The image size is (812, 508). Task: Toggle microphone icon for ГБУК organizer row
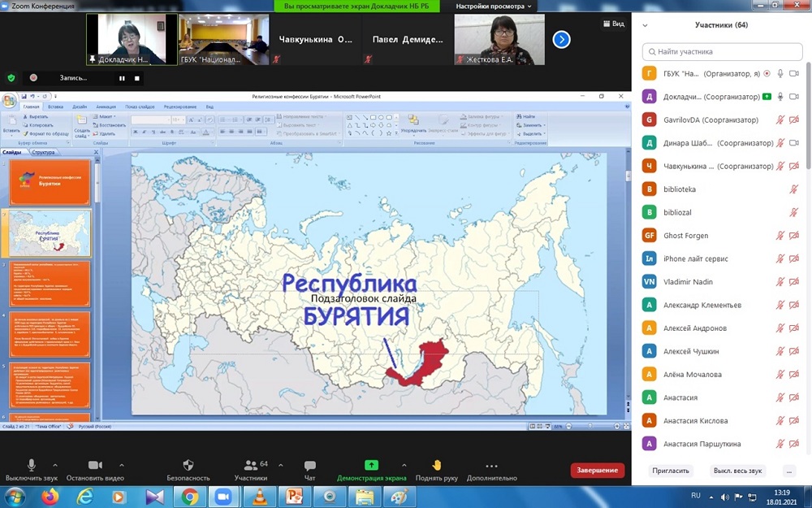click(x=780, y=74)
